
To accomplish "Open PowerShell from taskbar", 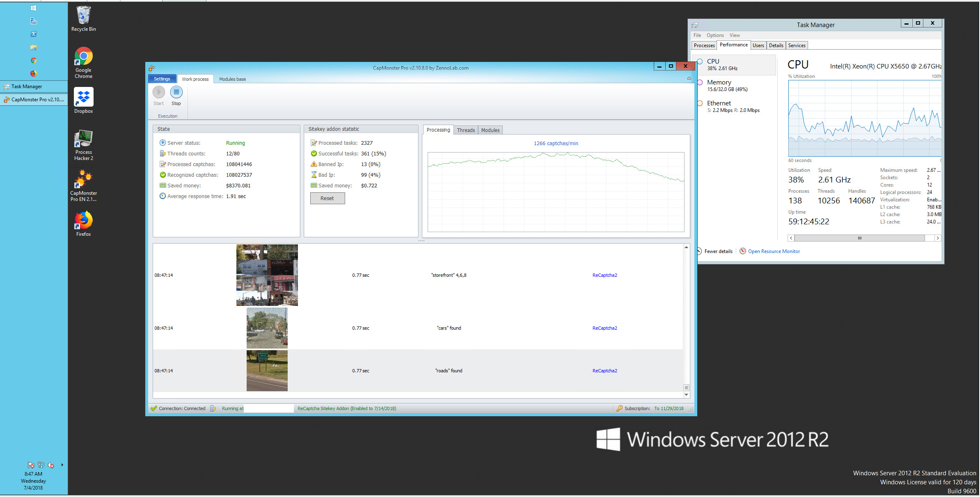I will pyautogui.click(x=34, y=34).
